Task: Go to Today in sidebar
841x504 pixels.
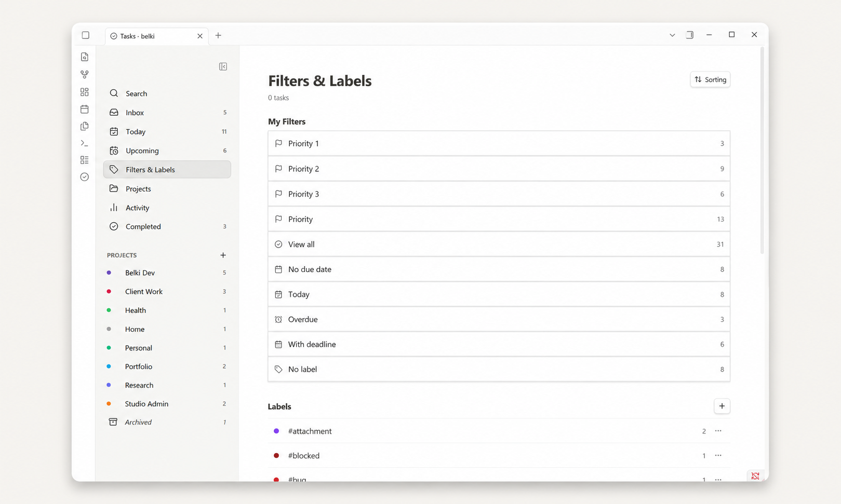Action: [167, 131]
